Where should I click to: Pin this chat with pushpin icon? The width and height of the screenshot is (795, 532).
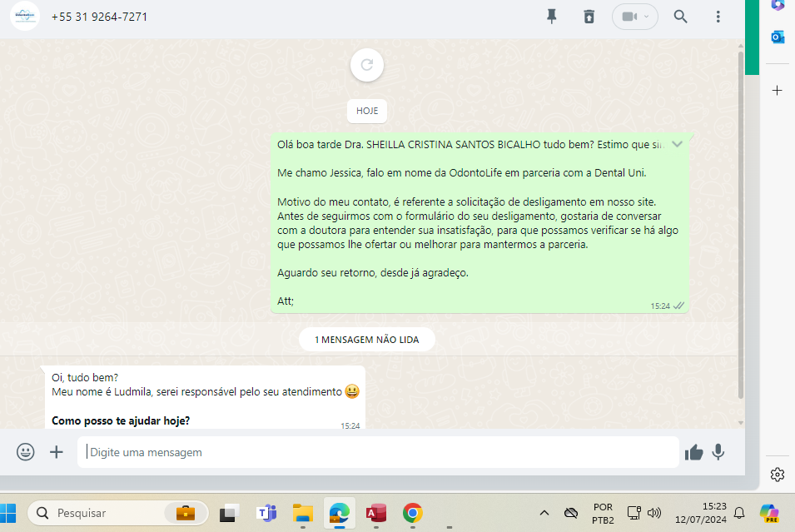[x=552, y=17]
